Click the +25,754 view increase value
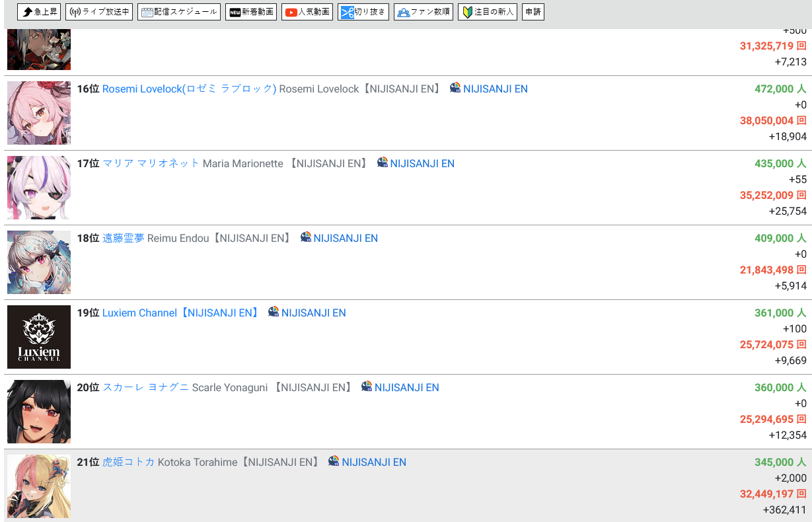Image resolution: width=812 pixels, height=522 pixels. tap(788, 211)
